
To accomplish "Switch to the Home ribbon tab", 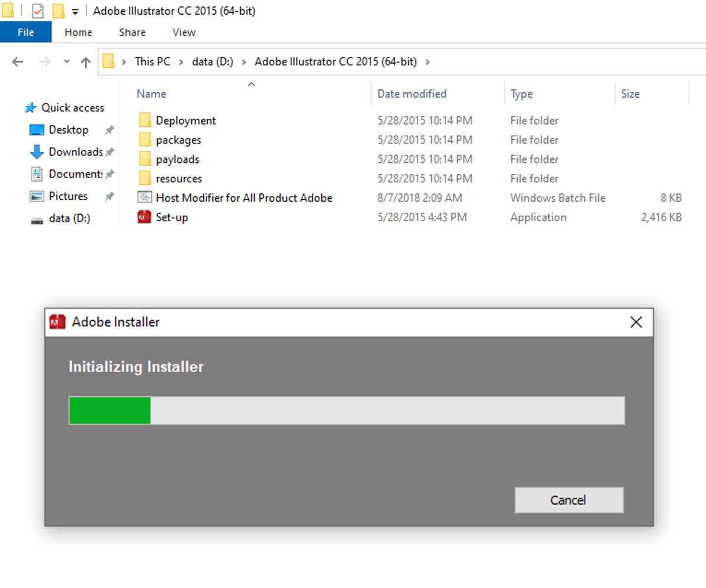I will point(78,32).
